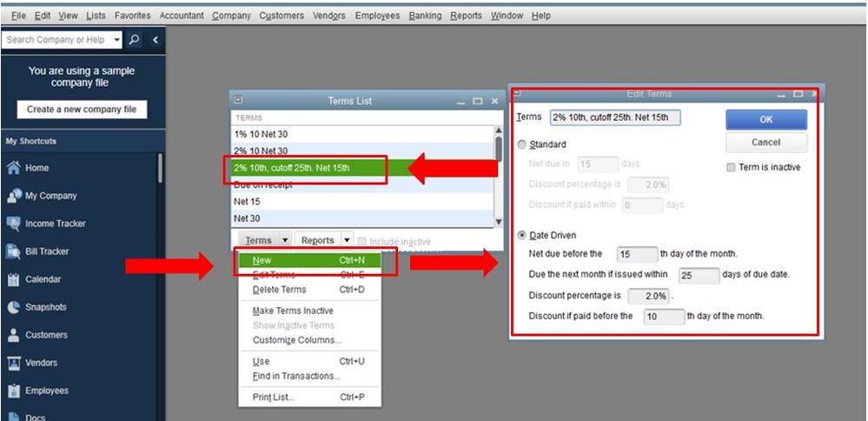The image size is (868, 421).
Task: Choose Print List menu entry
Action: (310, 398)
